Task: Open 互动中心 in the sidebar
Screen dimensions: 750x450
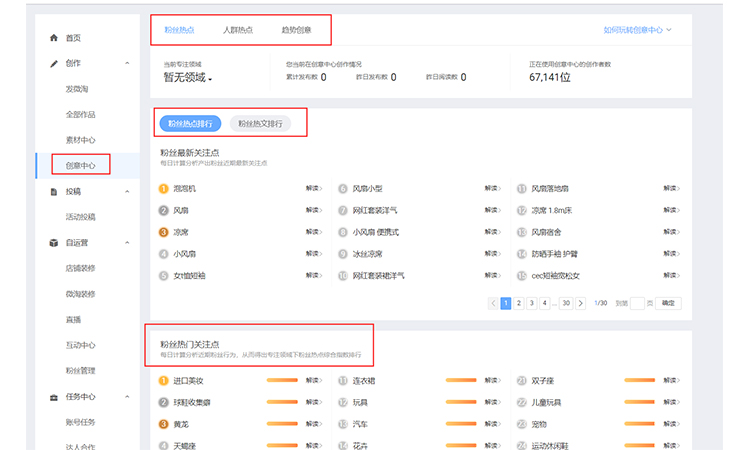Action: point(80,345)
